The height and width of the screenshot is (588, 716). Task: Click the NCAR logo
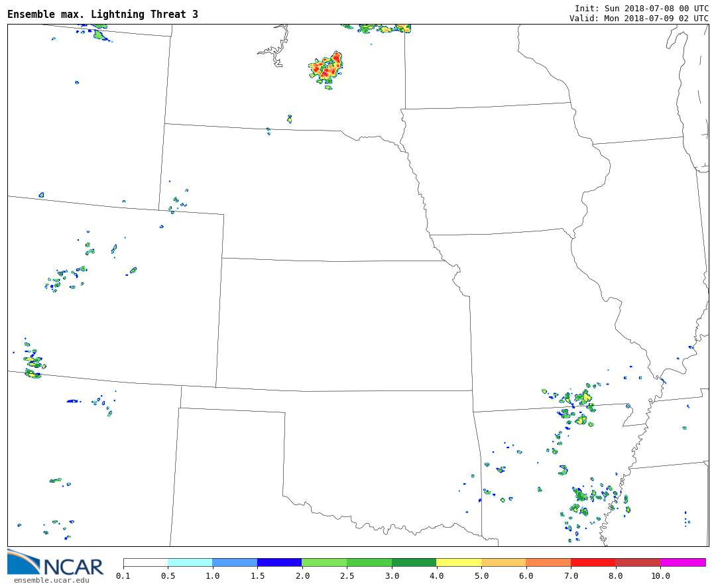(x=56, y=563)
